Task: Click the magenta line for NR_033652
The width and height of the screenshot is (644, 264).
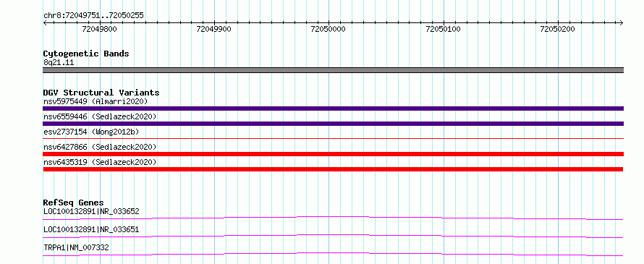Action: (334, 218)
